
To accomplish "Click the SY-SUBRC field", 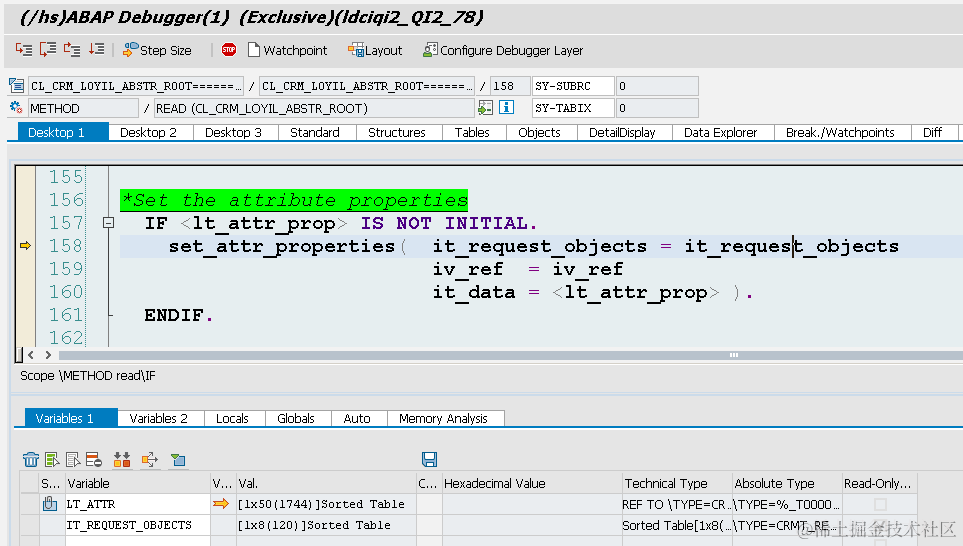I will (573, 86).
